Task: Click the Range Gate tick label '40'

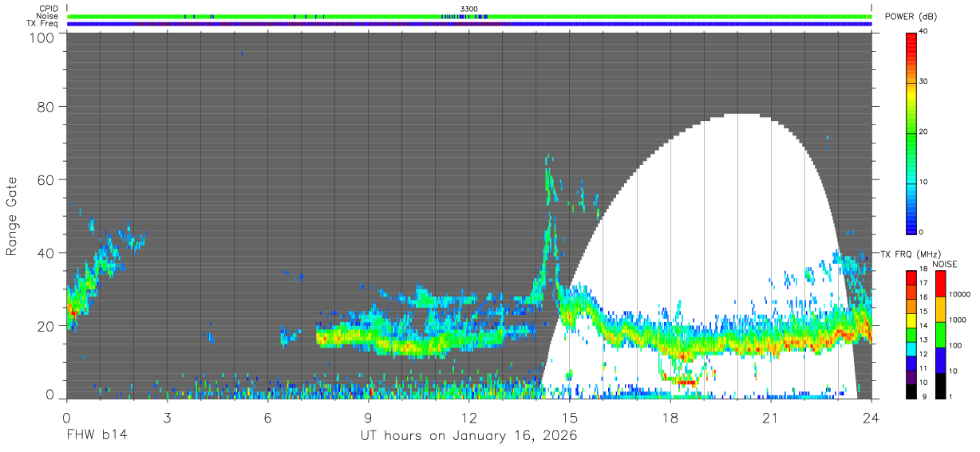Action: [45, 253]
